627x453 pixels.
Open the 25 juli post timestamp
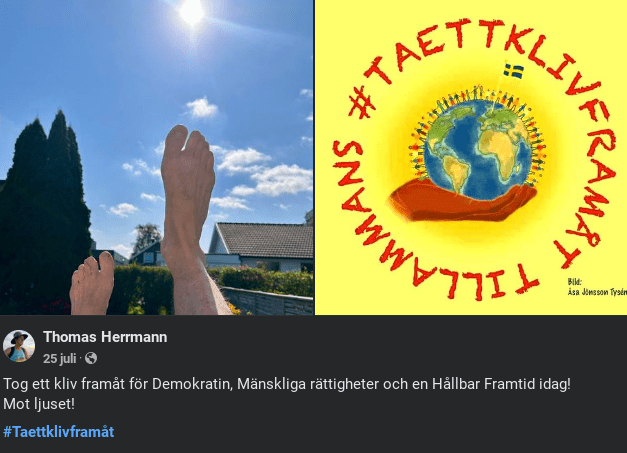60,359
